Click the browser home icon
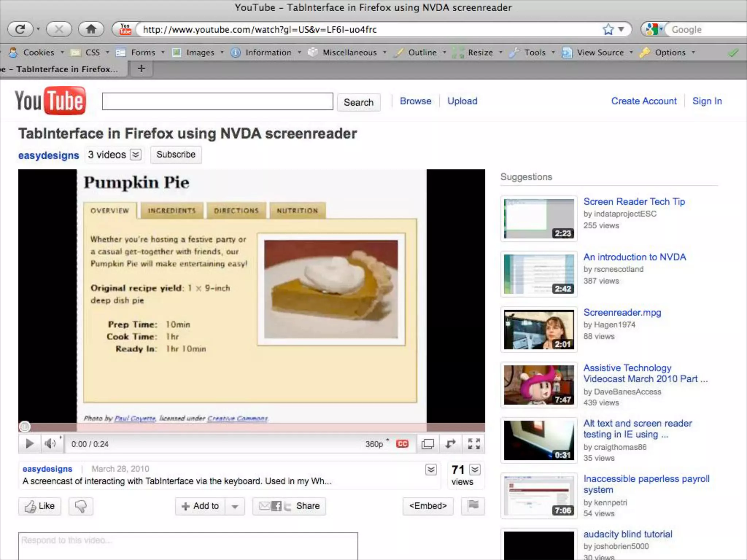Screen dimensions: 747x560 (91, 29)
